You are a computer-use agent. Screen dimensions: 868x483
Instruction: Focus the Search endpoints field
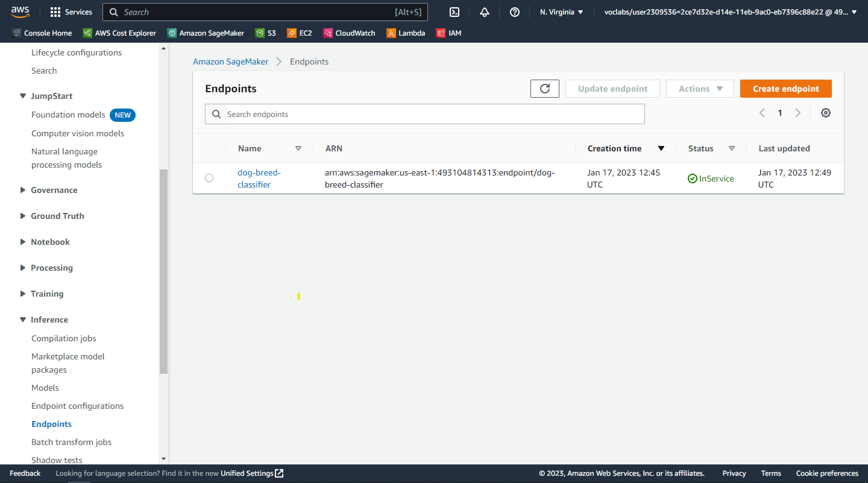point(425,114)
